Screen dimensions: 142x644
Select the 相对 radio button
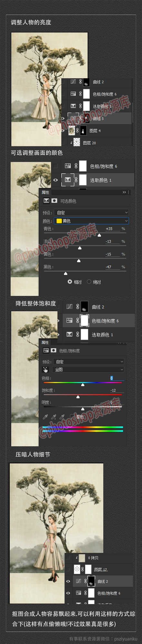click(x=70, y=281)
